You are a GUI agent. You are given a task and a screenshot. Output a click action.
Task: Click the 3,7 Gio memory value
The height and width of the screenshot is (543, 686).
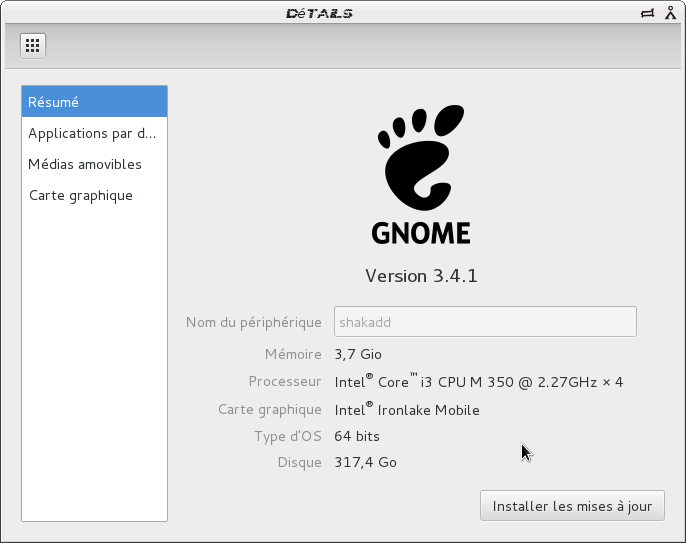coord(358,354)
